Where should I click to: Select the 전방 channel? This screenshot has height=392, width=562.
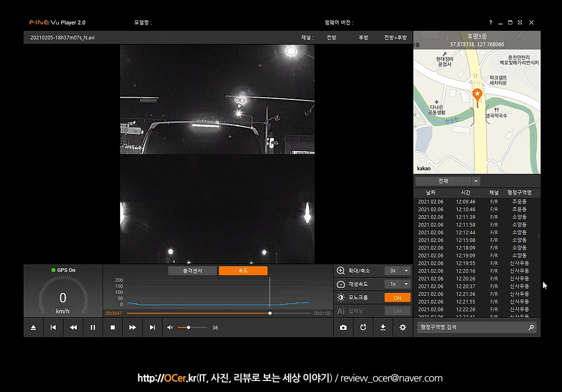point(331,38)
